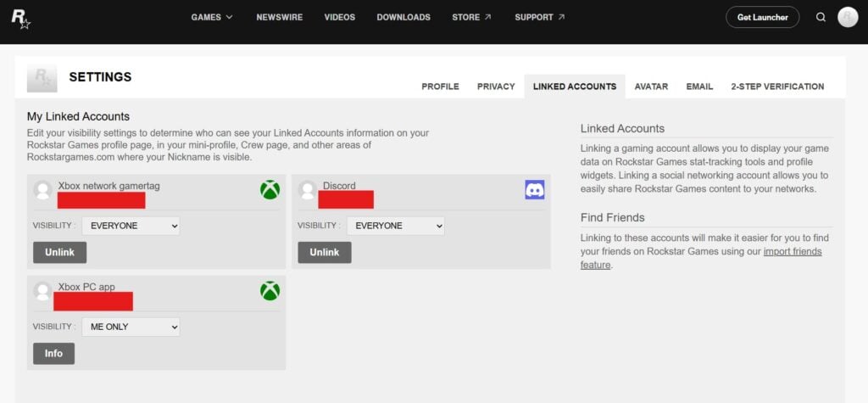Go to Newswire page
The image size is (868, 403).
280,17
